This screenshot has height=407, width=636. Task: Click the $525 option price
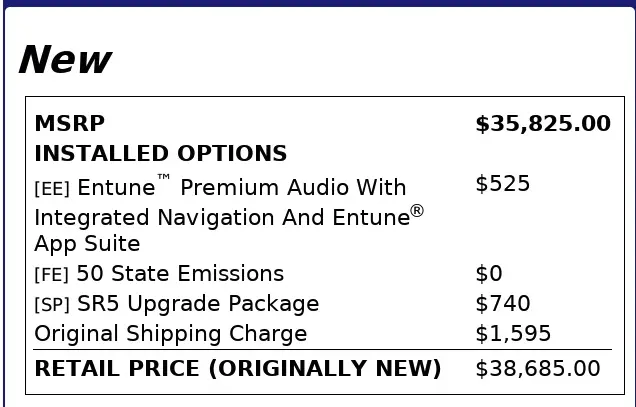pos(502,184)
